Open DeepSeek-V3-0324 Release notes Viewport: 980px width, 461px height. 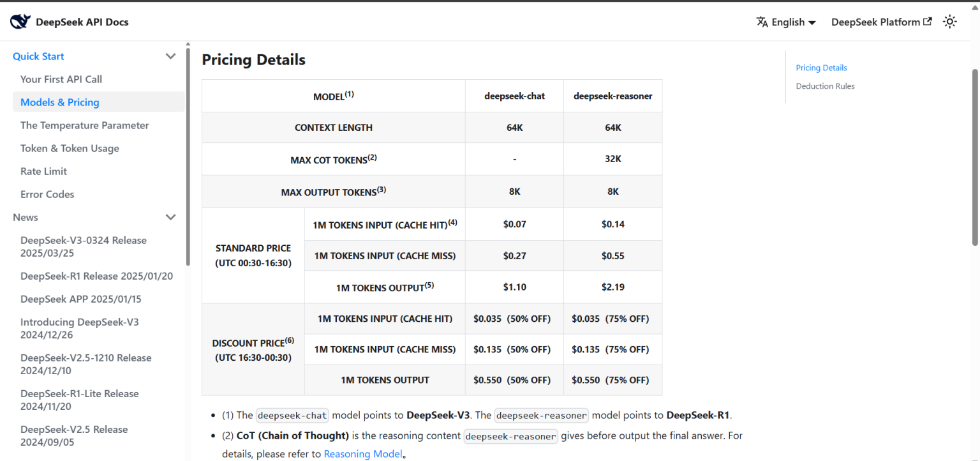pos(83,246)
